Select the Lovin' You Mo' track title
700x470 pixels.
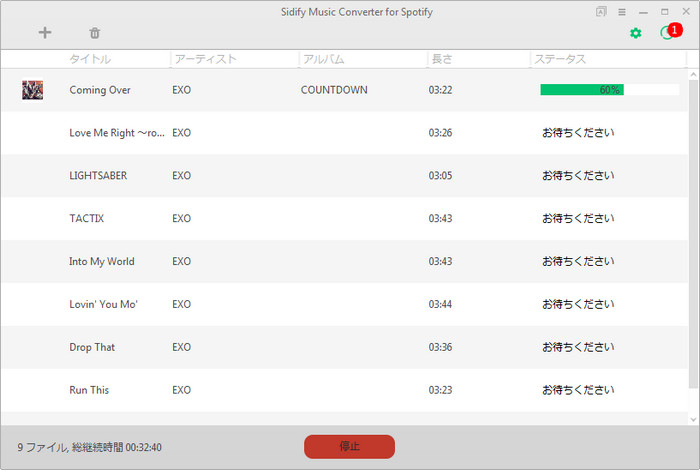[104, 304]
